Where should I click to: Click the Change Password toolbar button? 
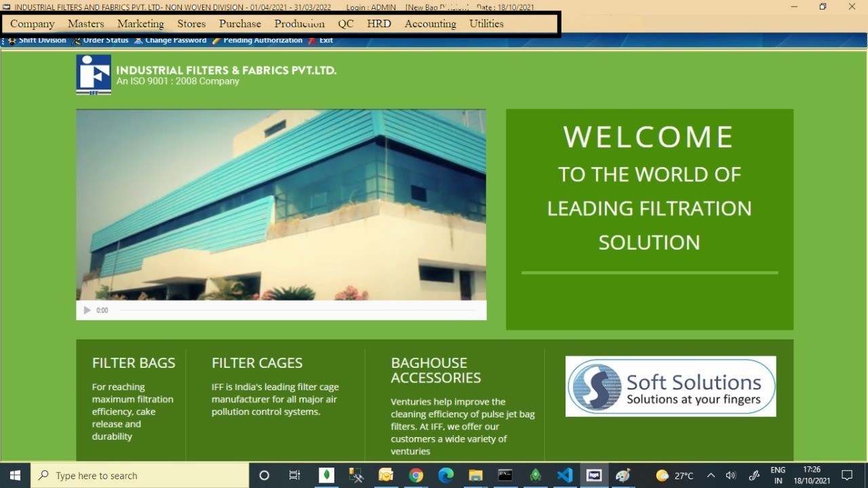170,41
